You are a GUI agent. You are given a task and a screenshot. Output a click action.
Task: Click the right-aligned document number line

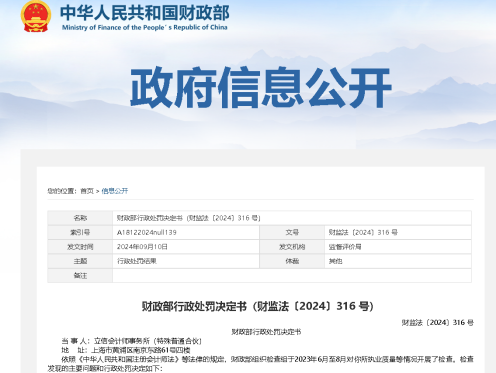437,322
